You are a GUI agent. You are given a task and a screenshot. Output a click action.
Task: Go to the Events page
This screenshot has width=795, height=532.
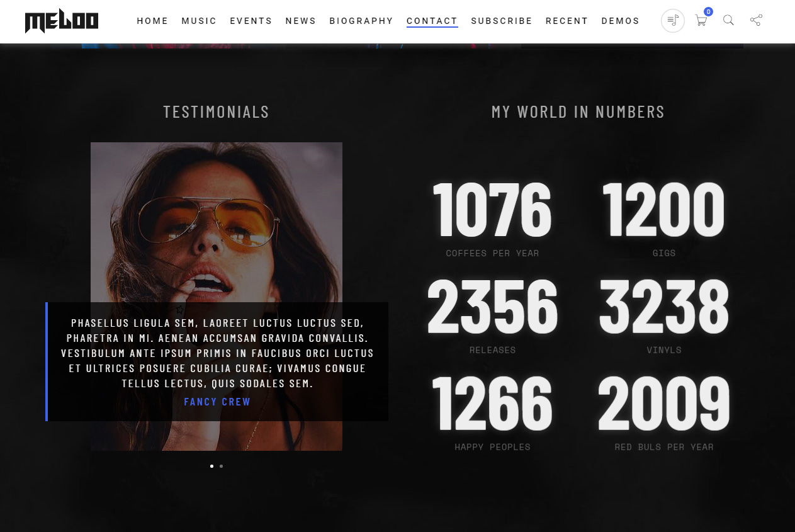point(251,21)
